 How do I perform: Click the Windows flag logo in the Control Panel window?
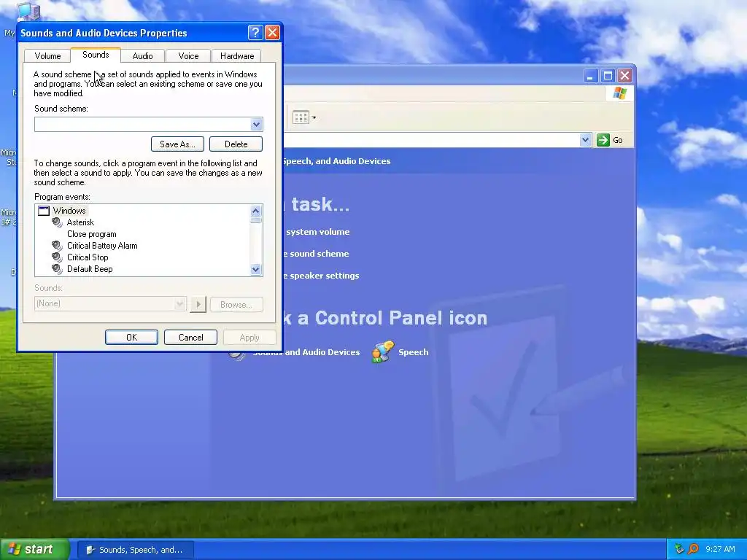pyautogui.click(x=620, y=93)
